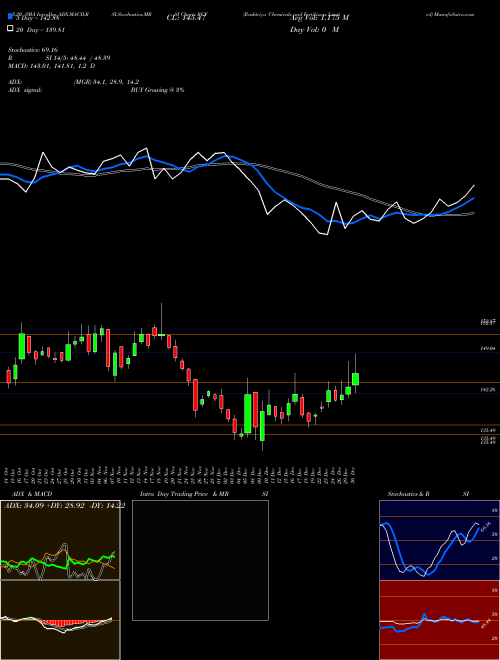
Task: Select the 'Stochastics: 69.16' indicator text
Action: pyautogui.click(x=33, y=50)
